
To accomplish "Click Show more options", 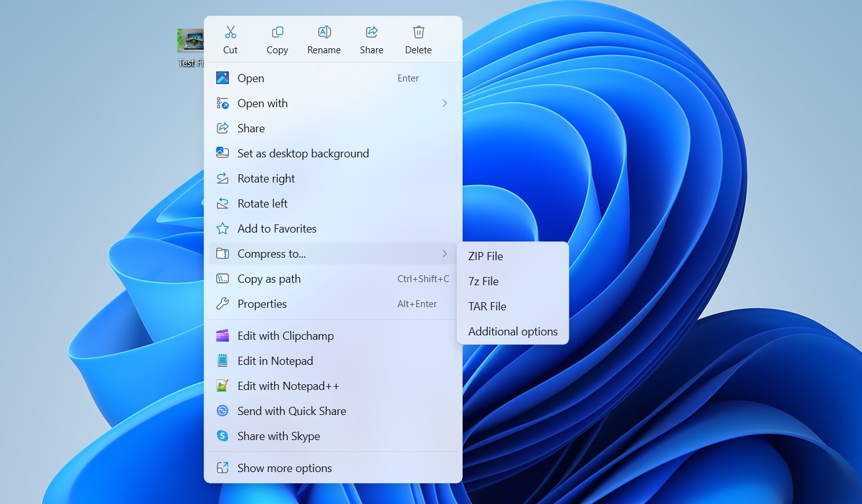I will click(x=285, y=468).
